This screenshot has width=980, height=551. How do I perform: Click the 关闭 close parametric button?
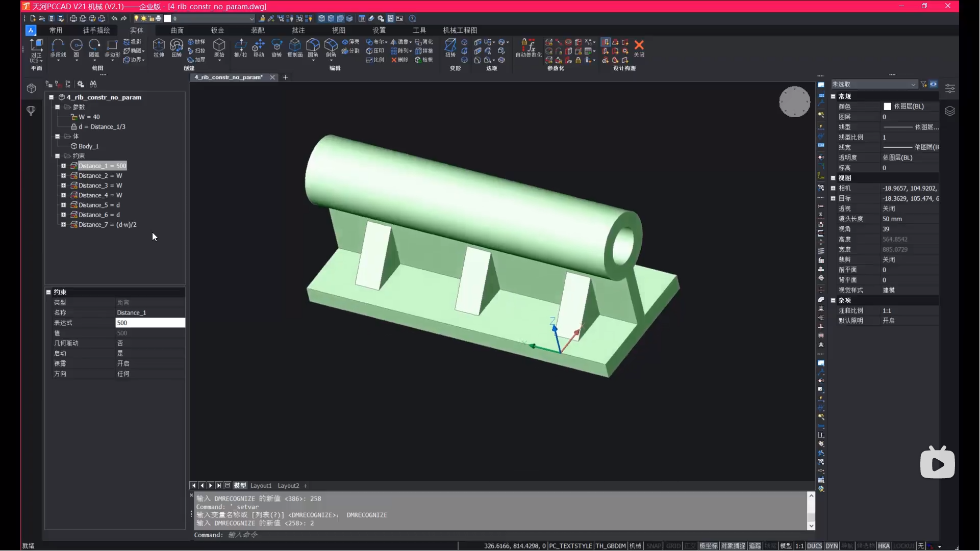click(639, 48)
